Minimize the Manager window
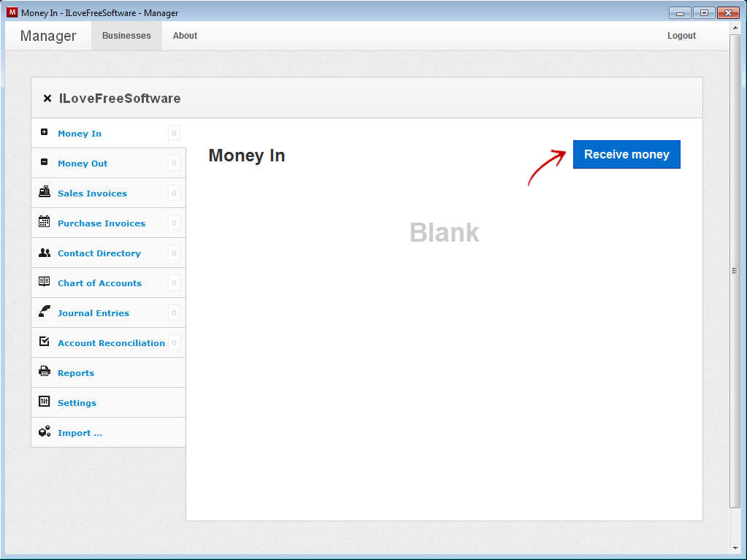 [680, 13]
